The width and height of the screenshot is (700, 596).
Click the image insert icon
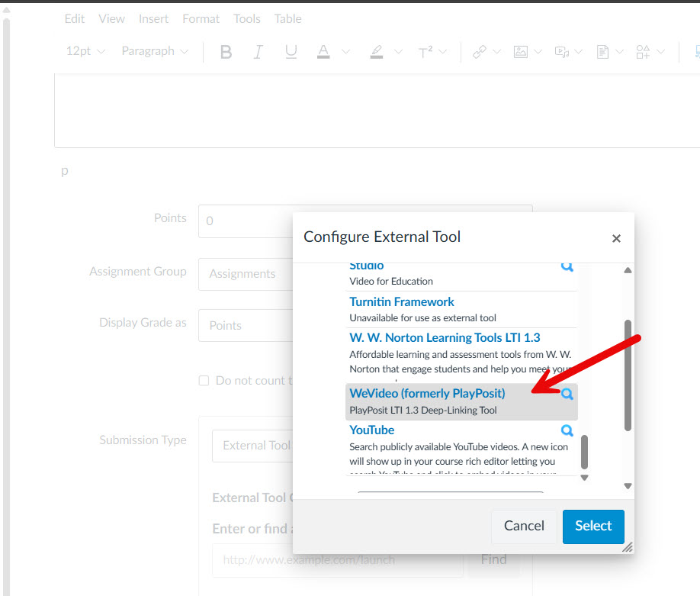(x=521, y=52)
